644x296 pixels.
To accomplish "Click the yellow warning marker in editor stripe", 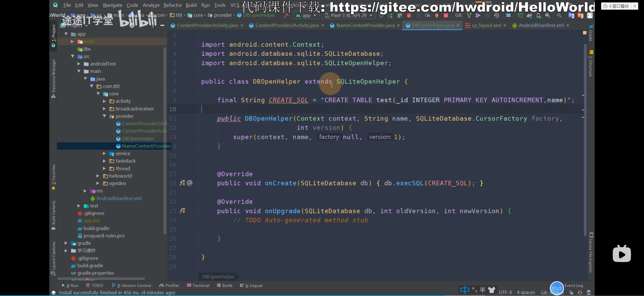I will (585, 33).
